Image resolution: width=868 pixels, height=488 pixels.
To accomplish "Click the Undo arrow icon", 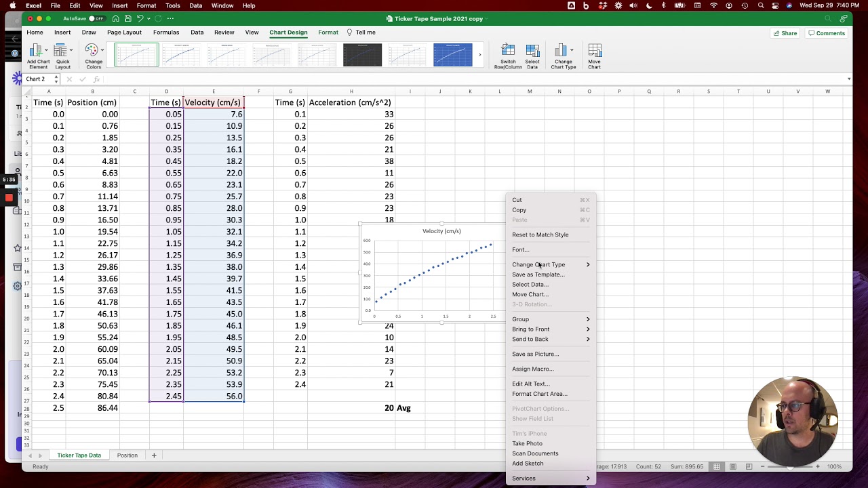I will 140,18.
